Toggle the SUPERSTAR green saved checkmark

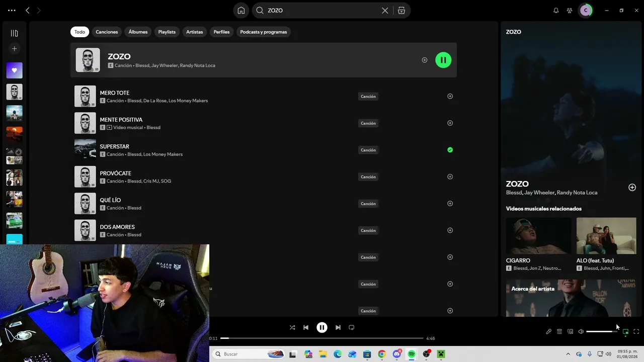click(x=450, y=150)
